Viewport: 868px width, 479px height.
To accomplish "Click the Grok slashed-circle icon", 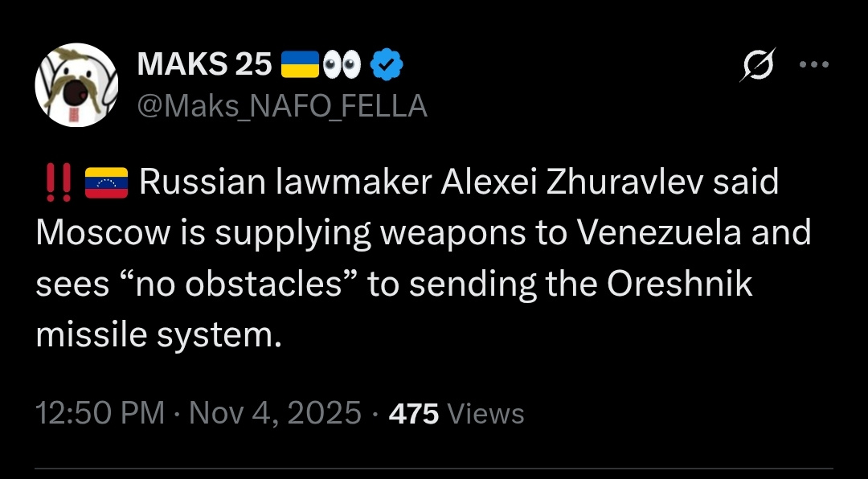I will tap(758, 65).
